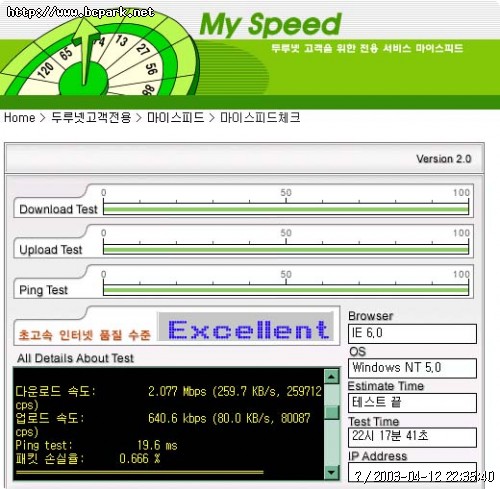This screenshot has width=500, height=489.
Task: Click the Ping Test progress bar
Action: pos(286,290)
